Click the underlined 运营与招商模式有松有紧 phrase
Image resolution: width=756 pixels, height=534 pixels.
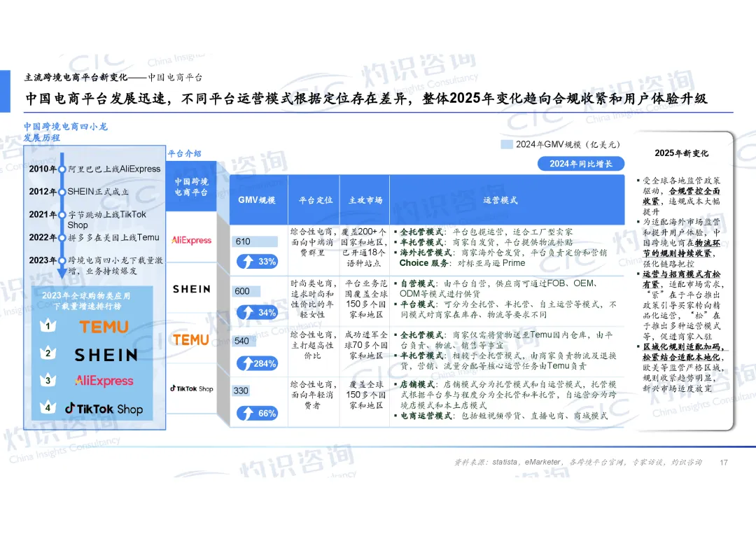tap(682, 279)
